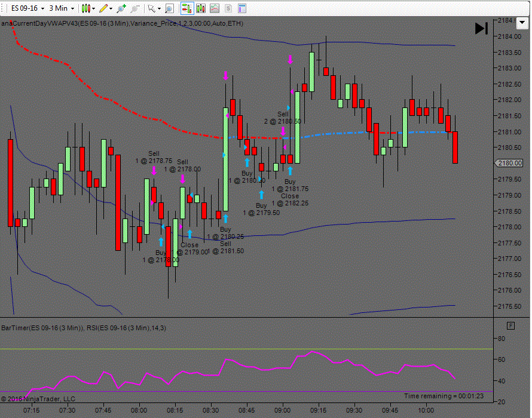The image size is (532, 418).
Task: Click the toolbar grip handle
Action: (3, 8)
